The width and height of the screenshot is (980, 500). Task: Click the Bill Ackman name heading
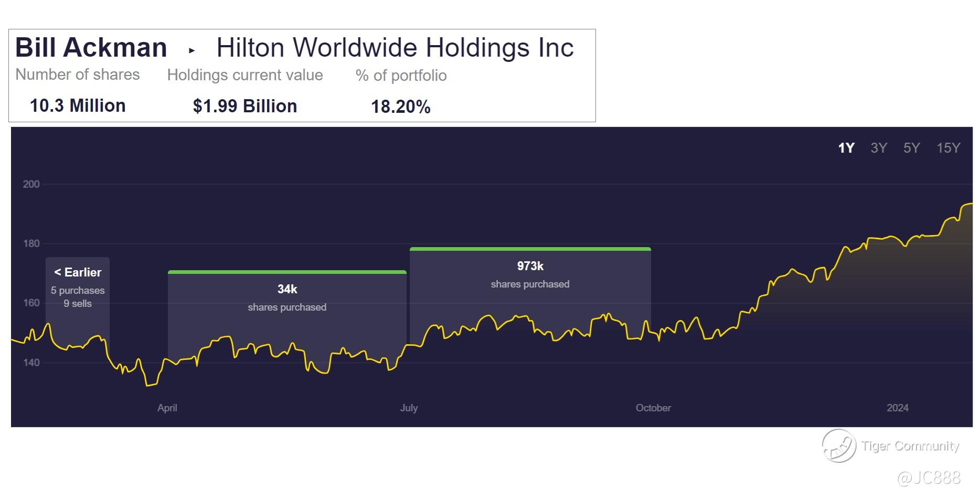coord(91,48)
